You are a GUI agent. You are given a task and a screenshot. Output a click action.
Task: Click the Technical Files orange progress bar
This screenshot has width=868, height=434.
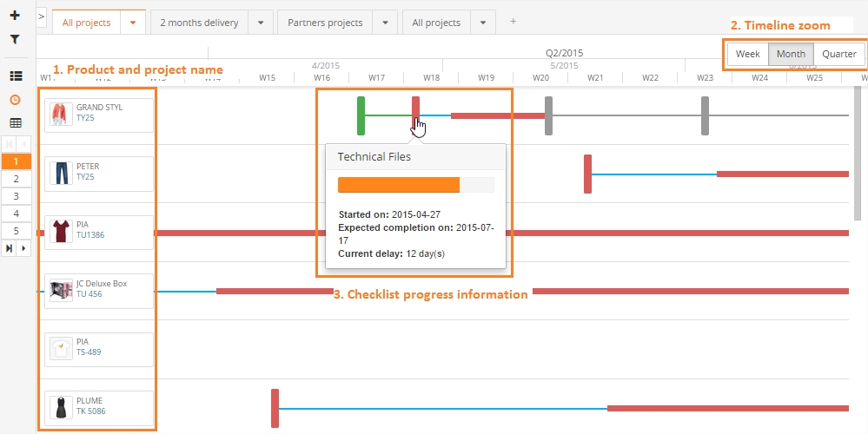click(398, 185)
